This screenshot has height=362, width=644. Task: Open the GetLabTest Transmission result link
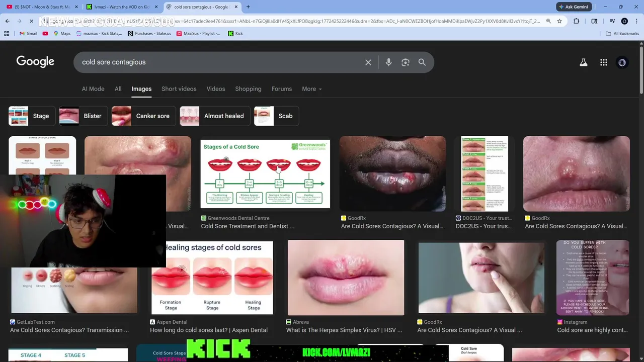pyautogui.click(x=69, y=330)
